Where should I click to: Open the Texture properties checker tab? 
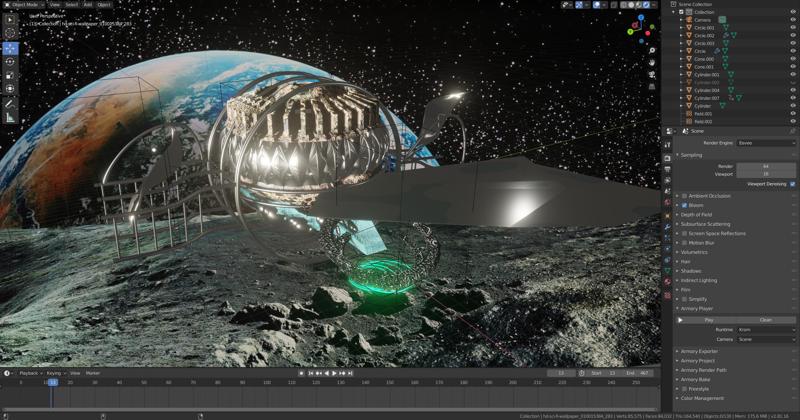pos(667,295)
